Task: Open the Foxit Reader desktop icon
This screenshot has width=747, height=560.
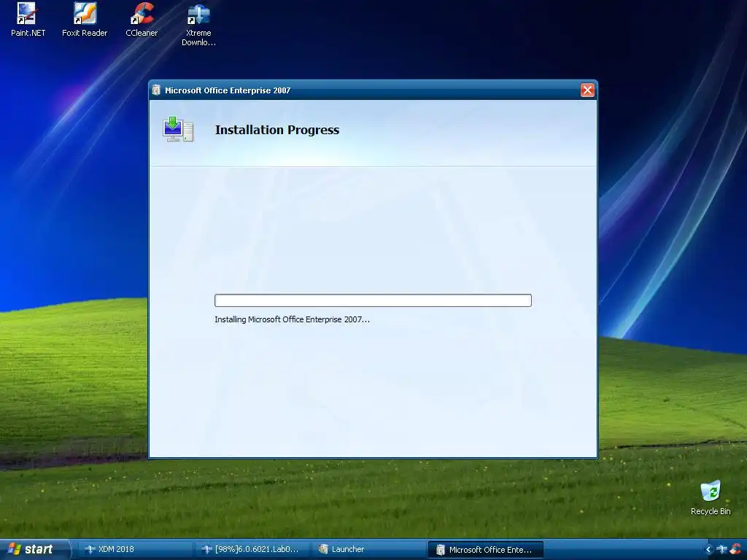Action: (85, 19)
